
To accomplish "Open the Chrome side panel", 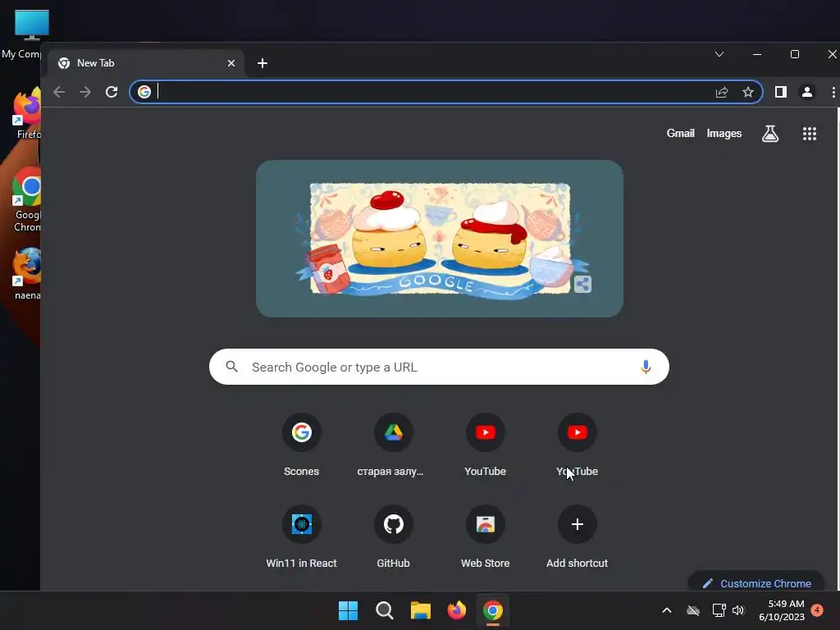I will click(x=781, y=92).
